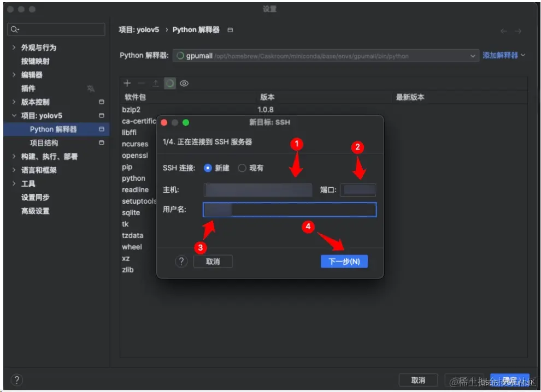
Task: Expand the 工具 tree node
Action: (14, 184)
